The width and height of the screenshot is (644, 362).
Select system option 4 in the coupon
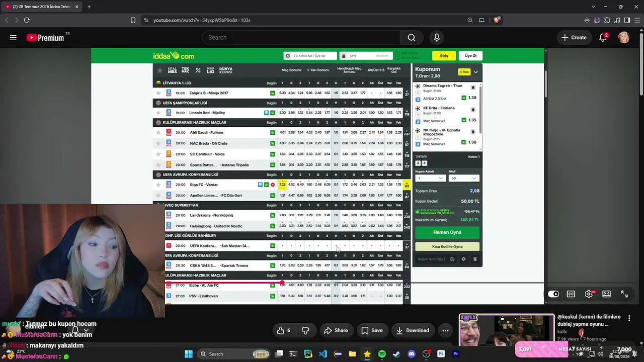click(424, 163)
